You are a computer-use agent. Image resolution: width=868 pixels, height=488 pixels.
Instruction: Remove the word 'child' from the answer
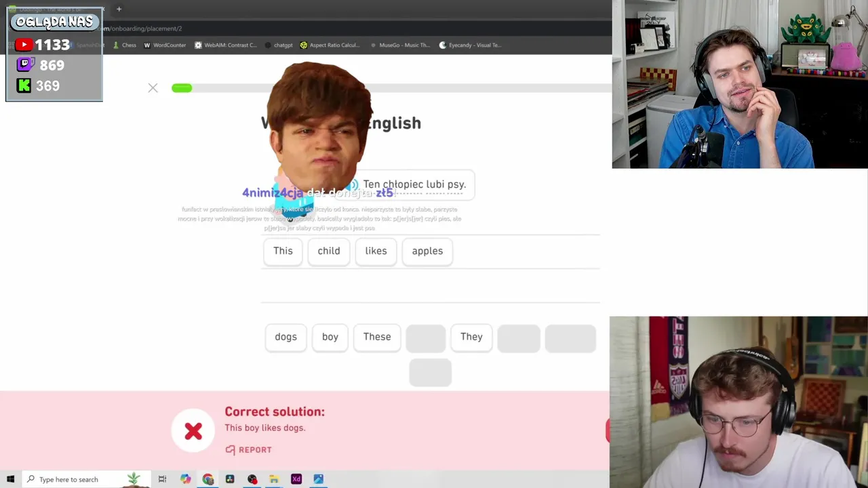(x=329, y=251)
